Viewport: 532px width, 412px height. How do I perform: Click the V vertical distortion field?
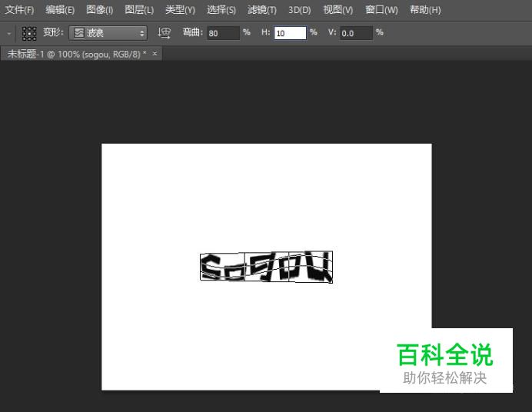(356, 33)
